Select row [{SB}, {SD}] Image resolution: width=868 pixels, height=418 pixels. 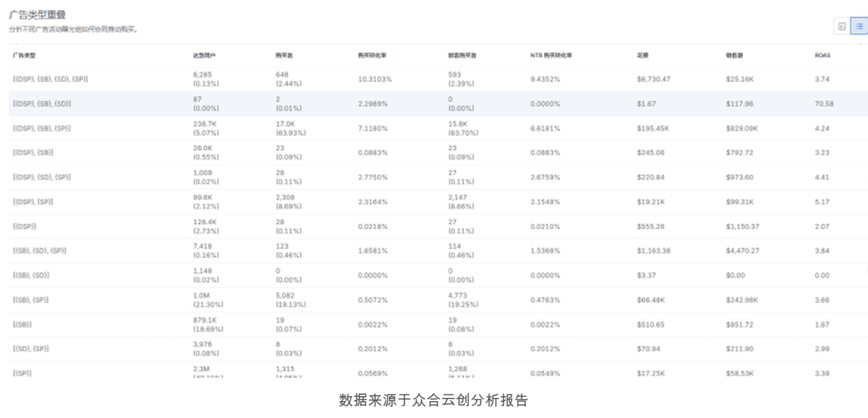[x=438, y=275]
